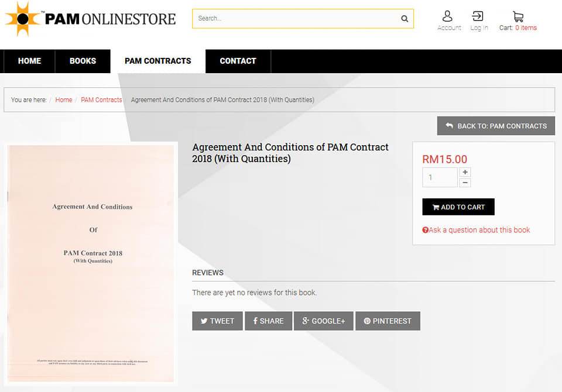Share via the Google+ button
Viewport: 562px width, 392px height.
pos(323,321)
